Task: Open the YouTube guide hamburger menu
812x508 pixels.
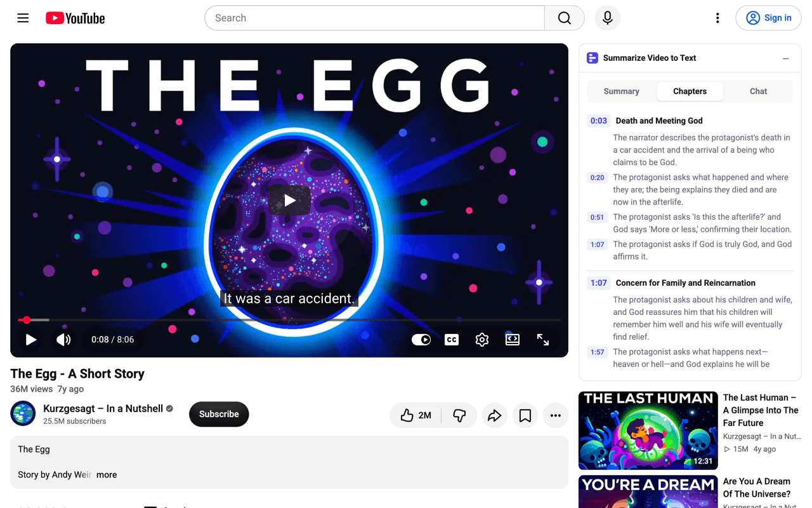Action: (x=23, y=18)
